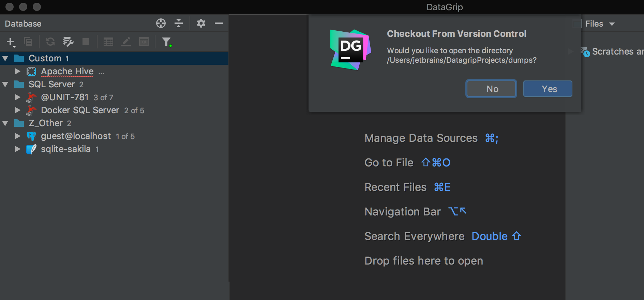Click the SQL Server folder icon
644x300 pixels.
pyautogui.click(x=19, y=84)
